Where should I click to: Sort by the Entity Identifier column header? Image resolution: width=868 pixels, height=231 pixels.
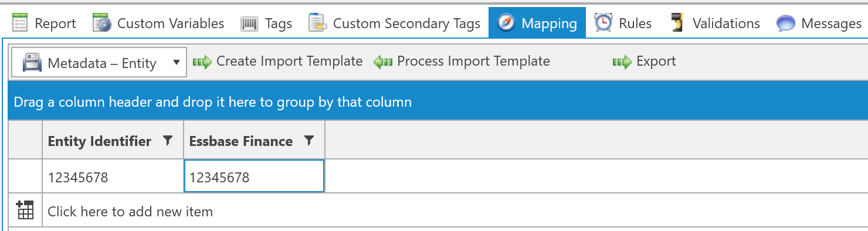(100, 141)
